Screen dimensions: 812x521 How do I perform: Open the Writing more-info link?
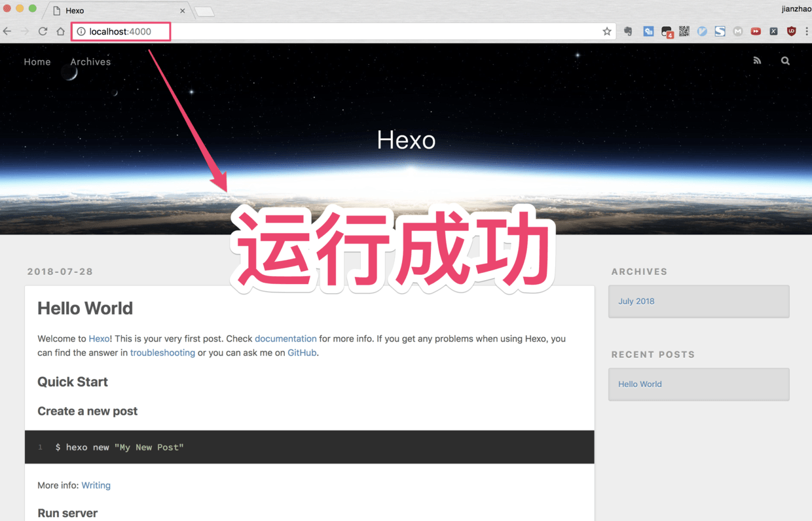96,485
